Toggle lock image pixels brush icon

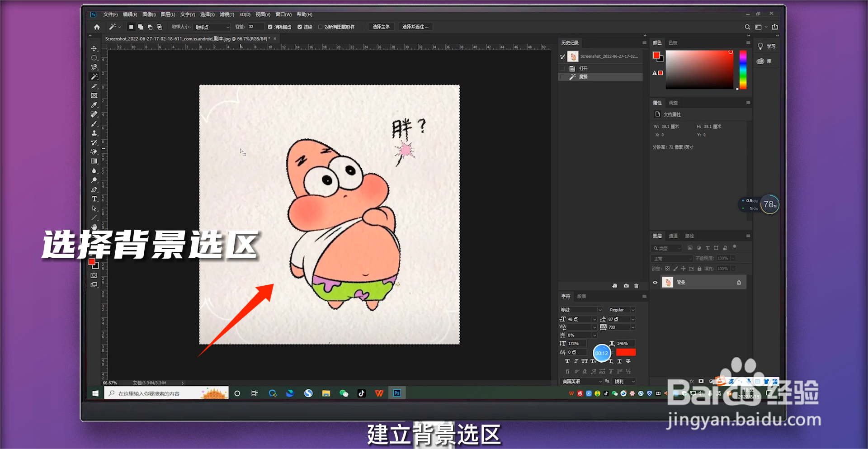coord(675,269)
